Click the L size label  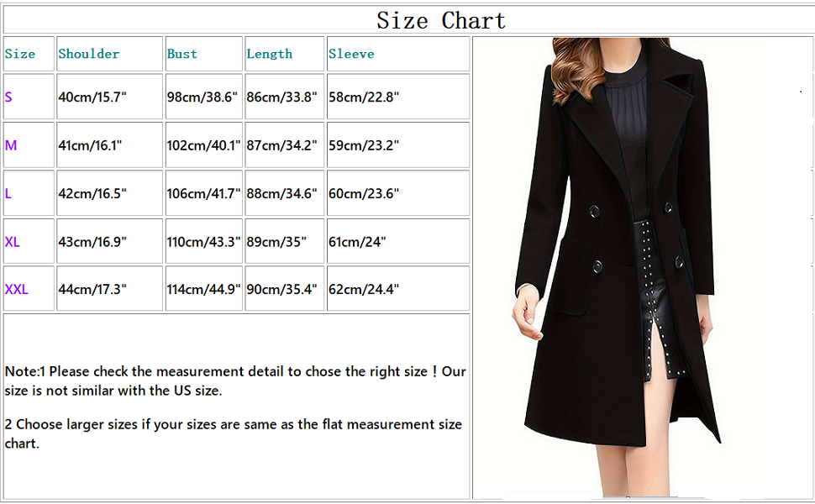(x=8, y=193)
